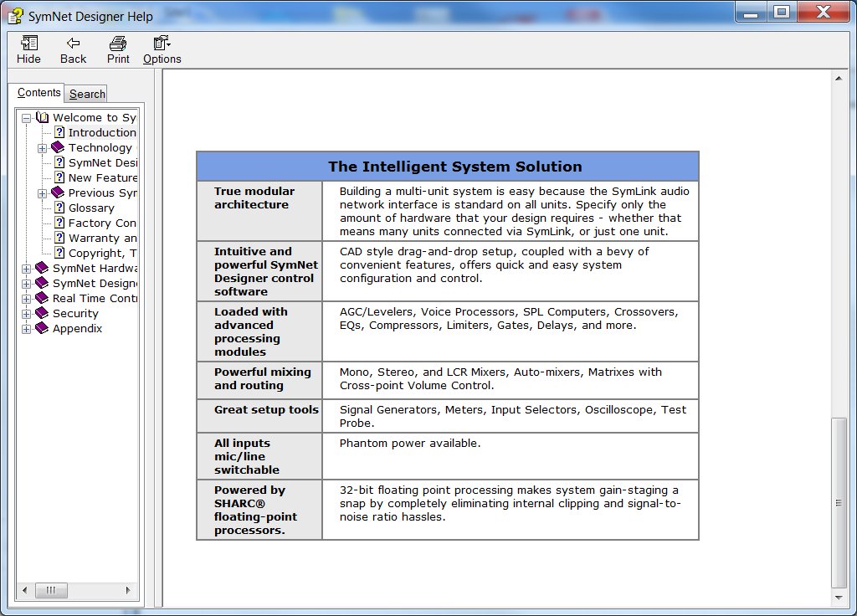
Task: Click the Warranty topic page icon
Action: tap(59, 238)
